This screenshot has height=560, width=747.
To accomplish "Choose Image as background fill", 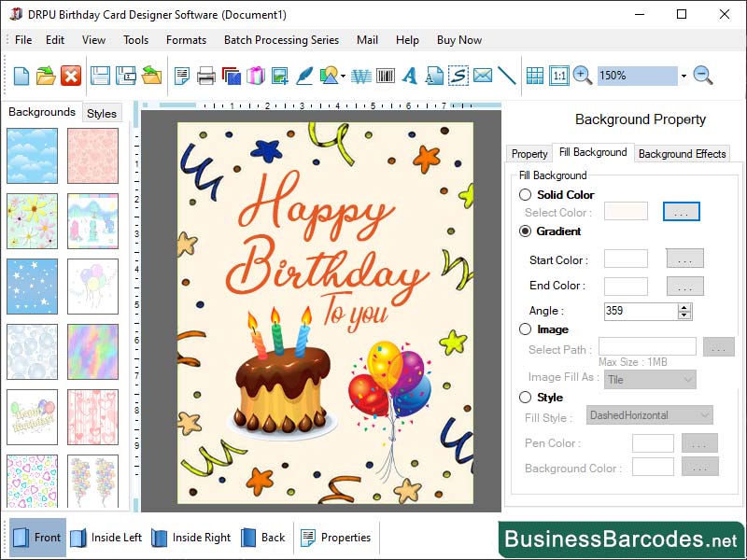I will tap(526, 329).
